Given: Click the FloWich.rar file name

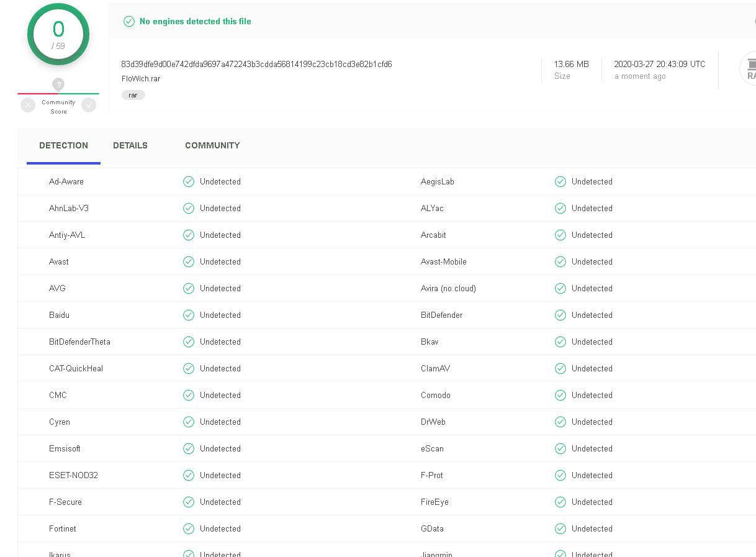Looking at the screenshot, I should coord(141,79).
